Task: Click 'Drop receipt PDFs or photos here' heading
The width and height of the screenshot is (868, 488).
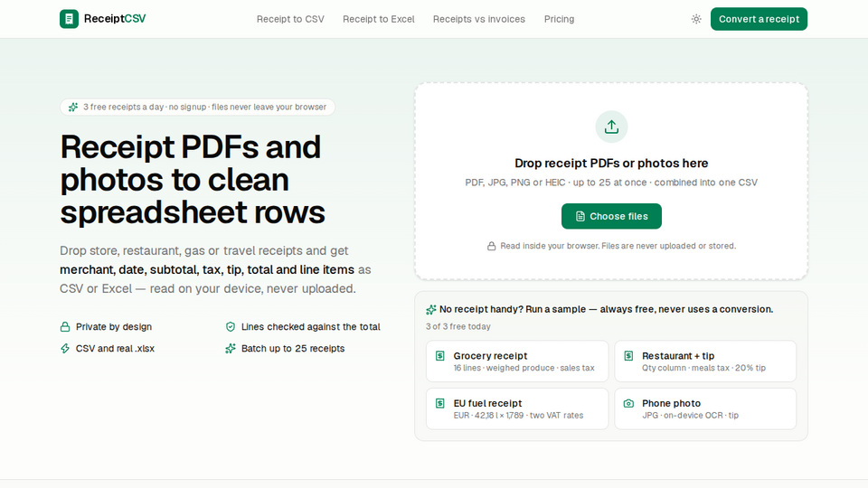Action: [611, 164]
